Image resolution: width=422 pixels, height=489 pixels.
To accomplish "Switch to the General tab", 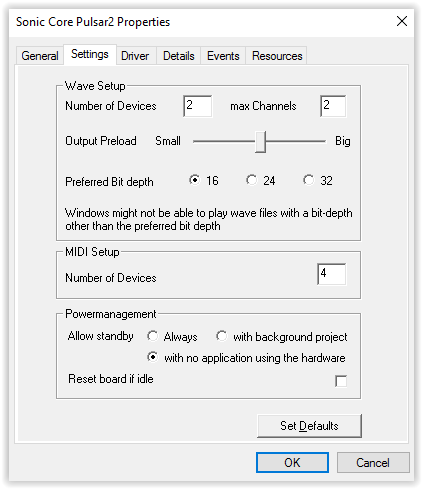I will pyautogui.click(x=40, y=56).
